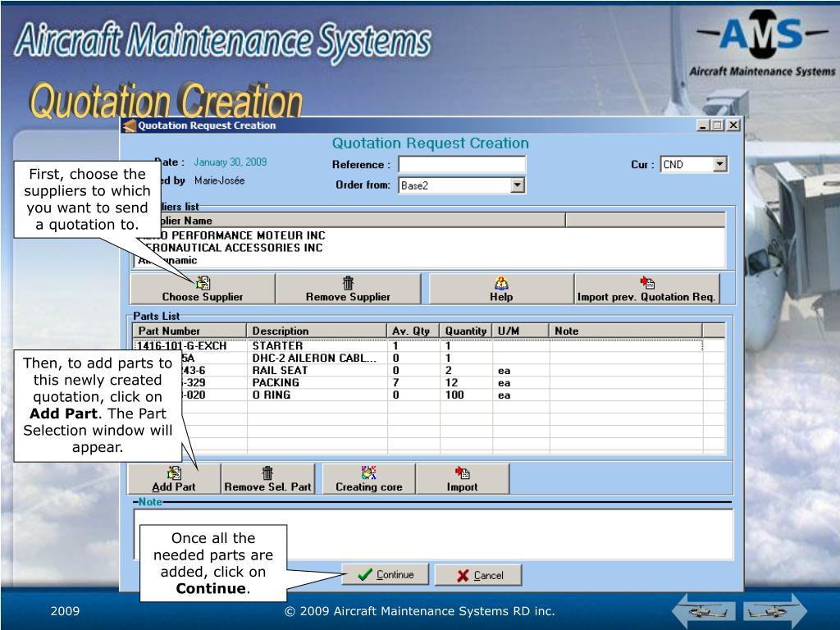This screenshot has width=840, height=630.
Task: Click the Note column header in Parts List
Action: point(625,331)
